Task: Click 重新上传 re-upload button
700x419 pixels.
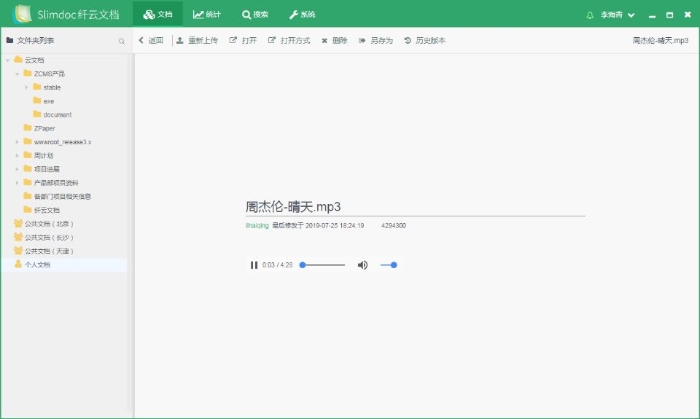Action: (196, 41)
